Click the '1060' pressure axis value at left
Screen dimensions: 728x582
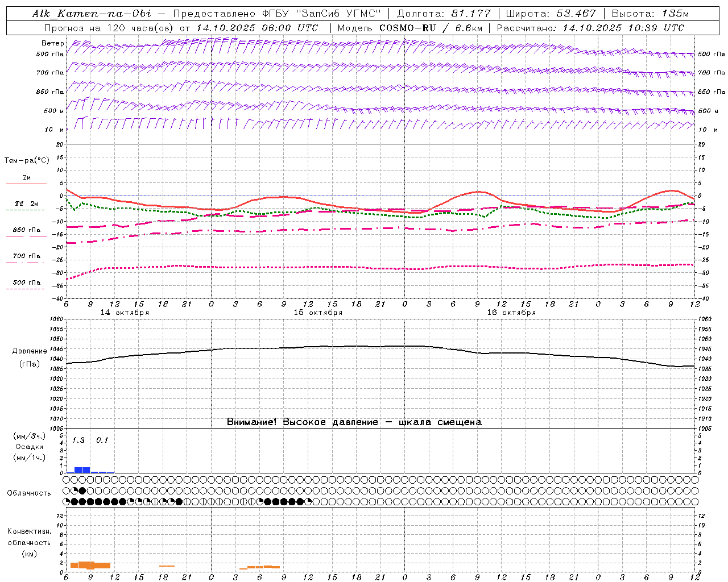pos(56,319)
